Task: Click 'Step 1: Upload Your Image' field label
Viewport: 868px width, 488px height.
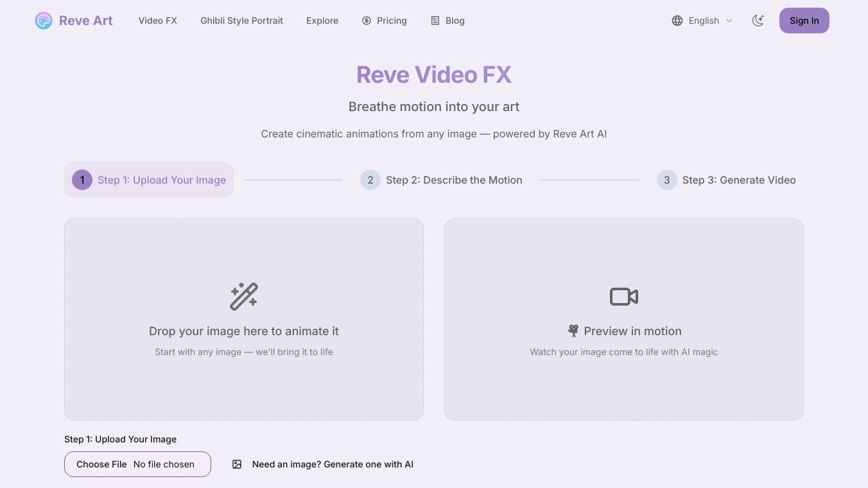Action: [121, 439]
